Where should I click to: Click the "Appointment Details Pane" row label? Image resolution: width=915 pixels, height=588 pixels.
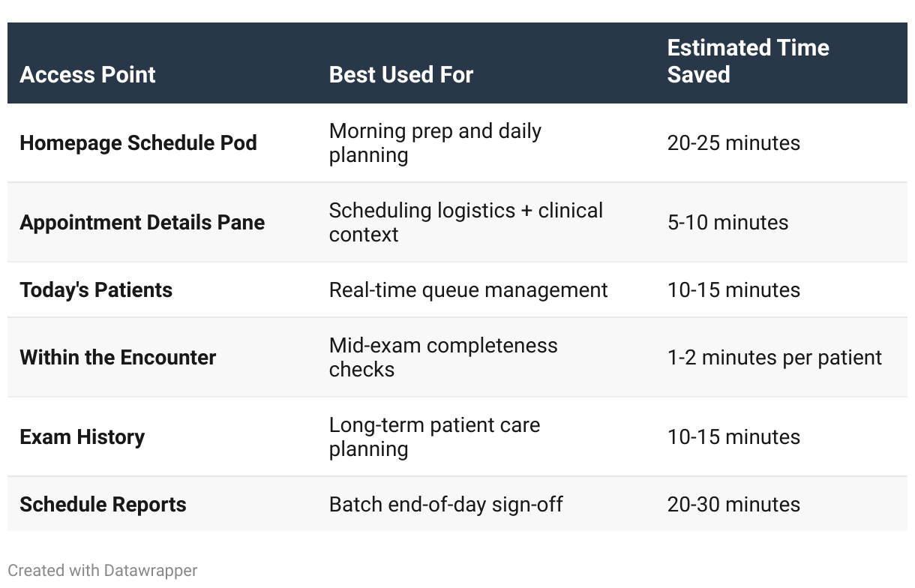click(142, 223)
